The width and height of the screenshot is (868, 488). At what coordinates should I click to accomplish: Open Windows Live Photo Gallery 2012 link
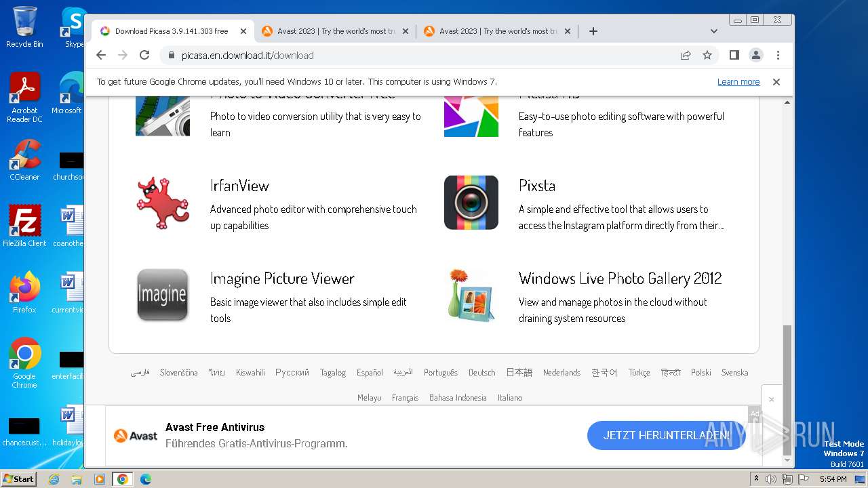tap(620, 279)
